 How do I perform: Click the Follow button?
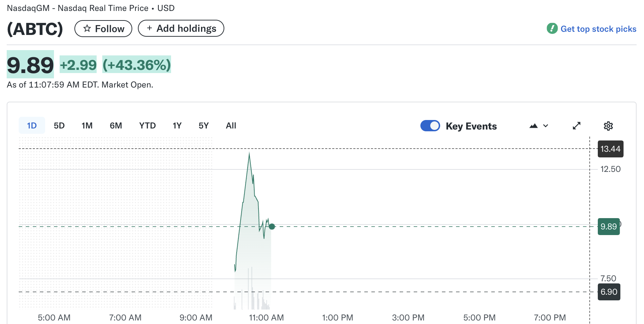click(103, 28)
